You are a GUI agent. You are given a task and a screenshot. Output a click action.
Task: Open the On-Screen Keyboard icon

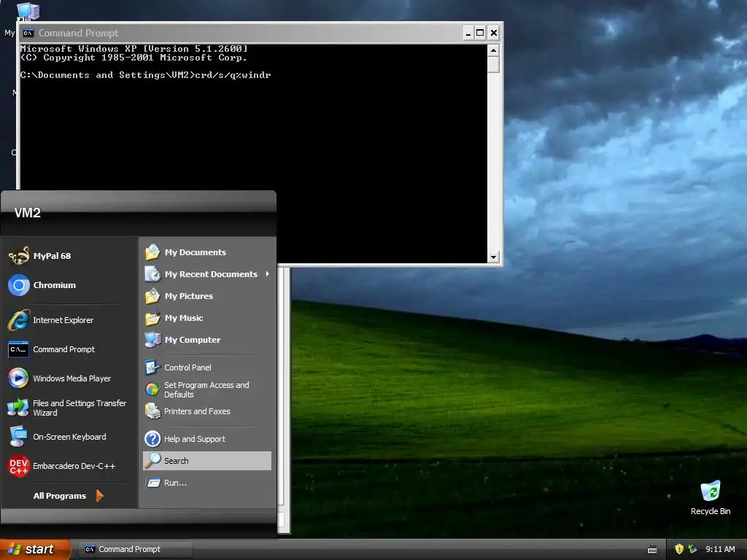[x=18, y=437]
